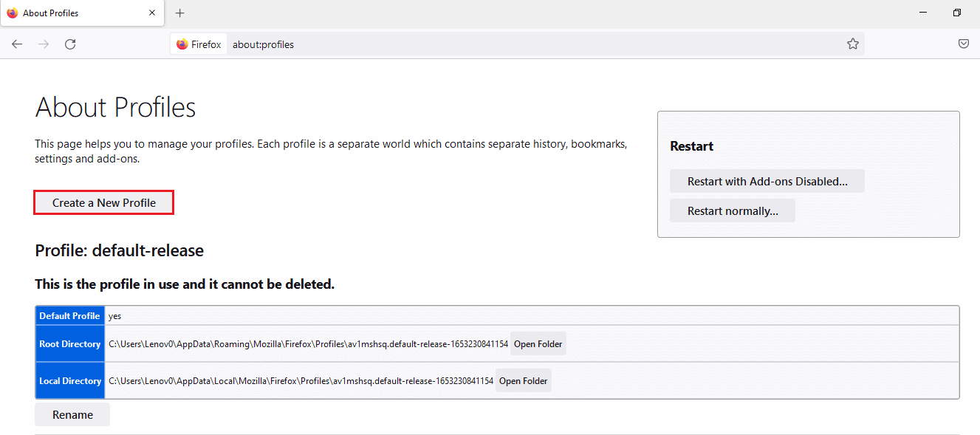Restore down the Firefox window
Screen dimensions: 980x435
coord(957,13)
